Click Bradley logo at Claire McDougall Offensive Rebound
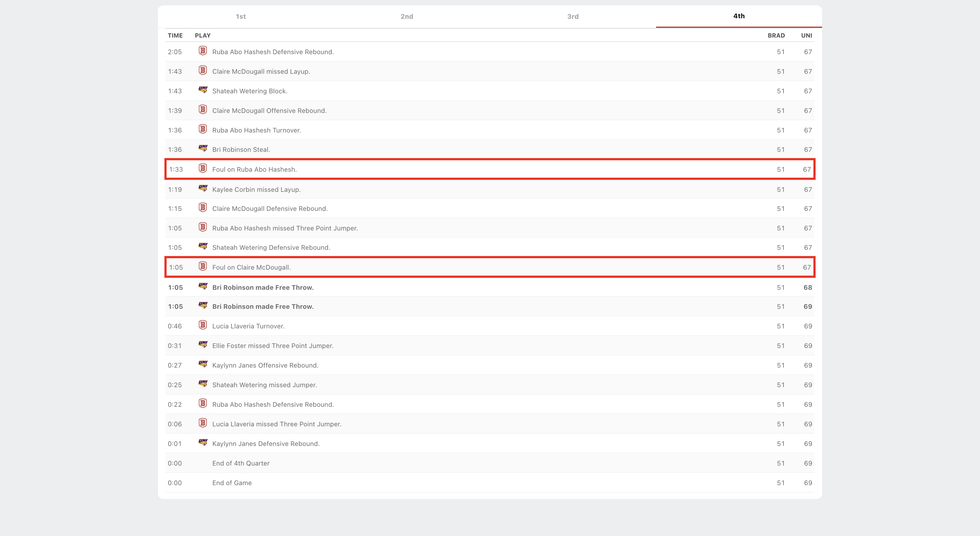980x536 pixels. 203,110
